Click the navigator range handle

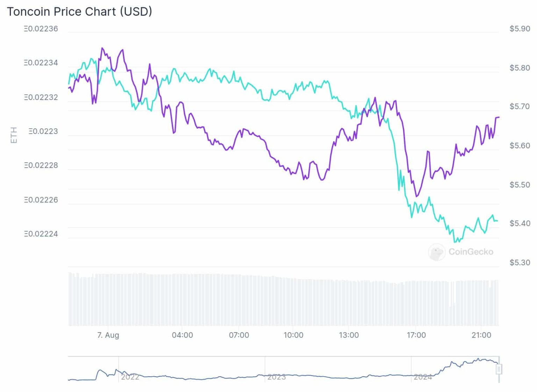coord(499,369)
